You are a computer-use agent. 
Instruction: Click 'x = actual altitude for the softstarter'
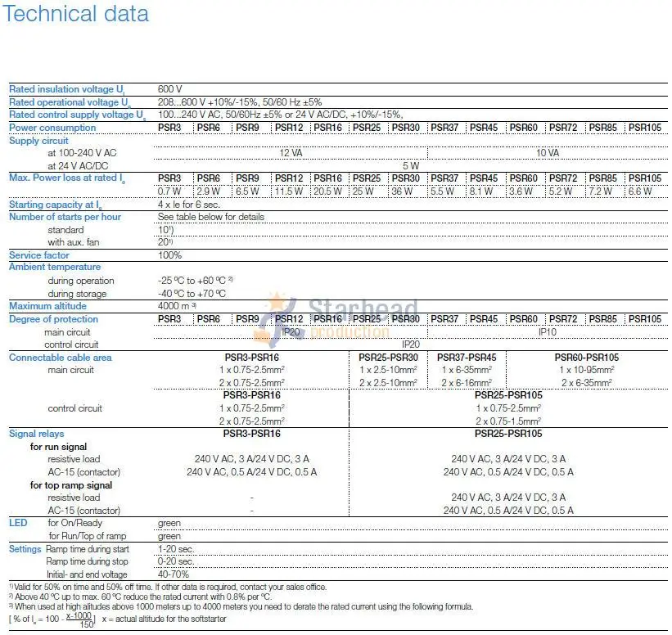click(x=165, y=619)
